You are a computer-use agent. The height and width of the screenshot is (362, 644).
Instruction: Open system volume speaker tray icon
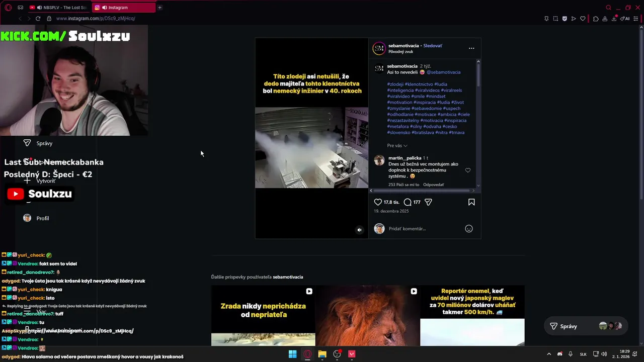point(604,354)
